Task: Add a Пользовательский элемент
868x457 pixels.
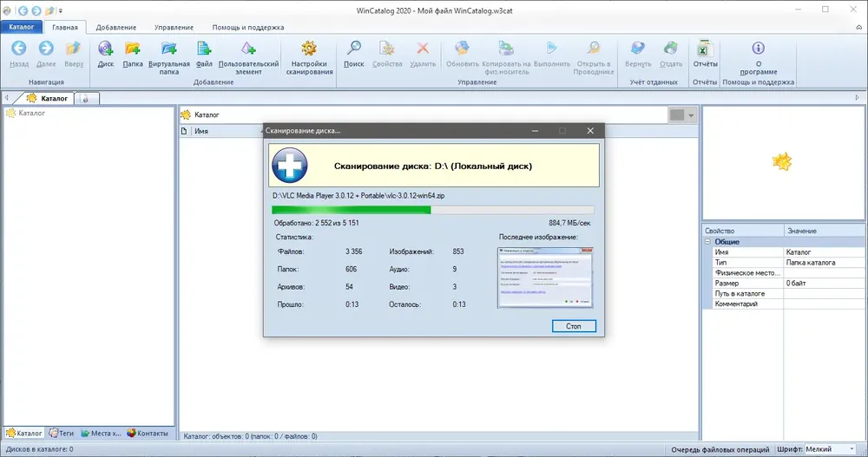Action: (248, 57)
